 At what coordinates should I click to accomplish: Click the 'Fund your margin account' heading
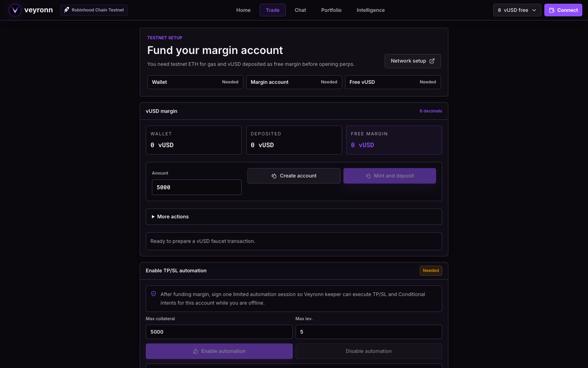coord(215,50)
